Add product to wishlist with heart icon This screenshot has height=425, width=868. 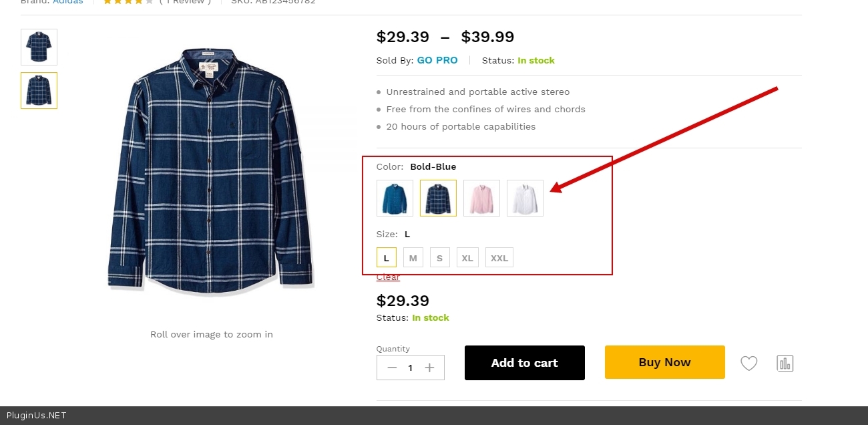click(749, 364)
